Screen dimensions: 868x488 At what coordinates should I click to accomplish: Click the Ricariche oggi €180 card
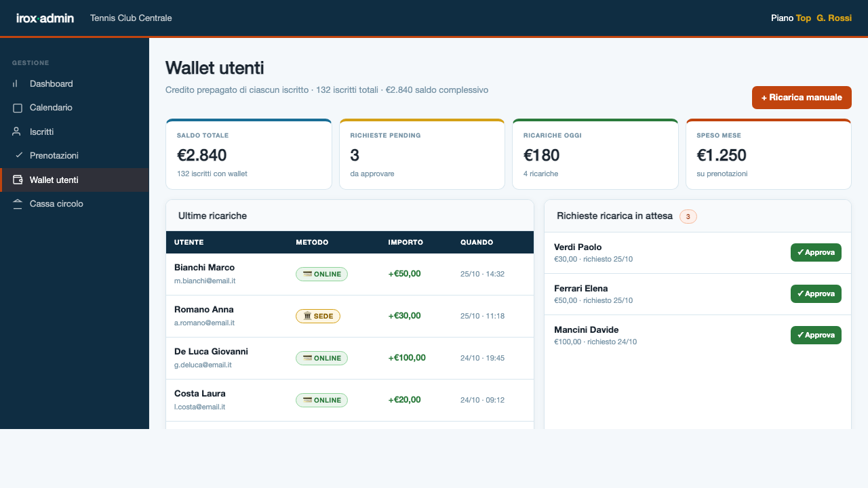click(595, 154)
